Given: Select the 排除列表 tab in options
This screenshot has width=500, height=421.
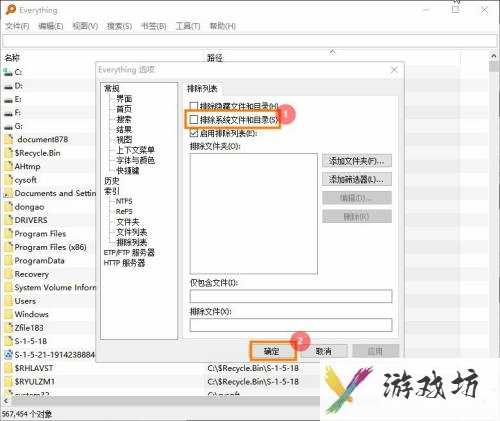Looking at the screenshot, I should [202, 89].
